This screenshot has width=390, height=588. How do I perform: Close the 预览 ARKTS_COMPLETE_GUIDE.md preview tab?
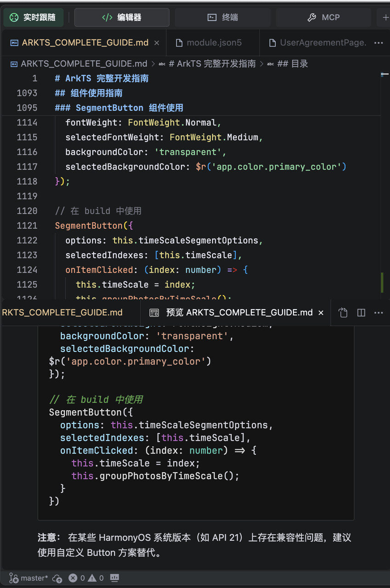321,312
